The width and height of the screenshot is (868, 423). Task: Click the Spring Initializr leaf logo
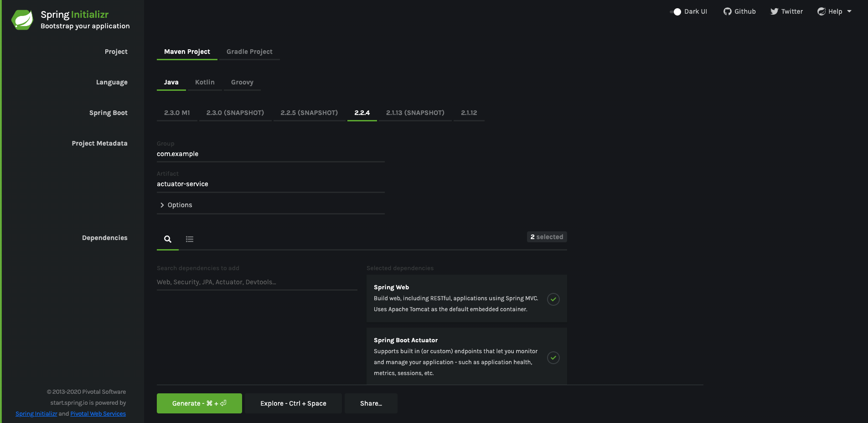[x=22, y=20]
